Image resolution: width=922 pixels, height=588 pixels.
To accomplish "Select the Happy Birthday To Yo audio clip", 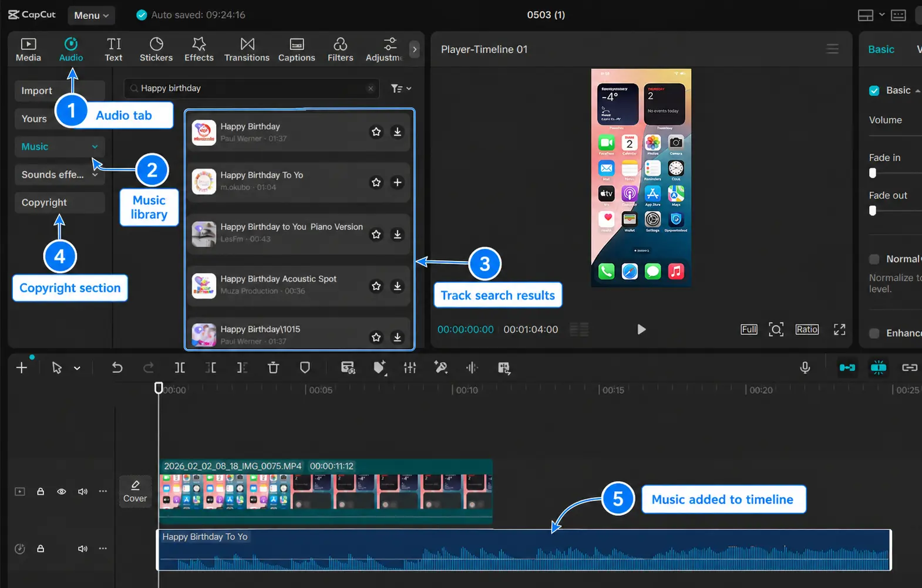I will point(524,550).
